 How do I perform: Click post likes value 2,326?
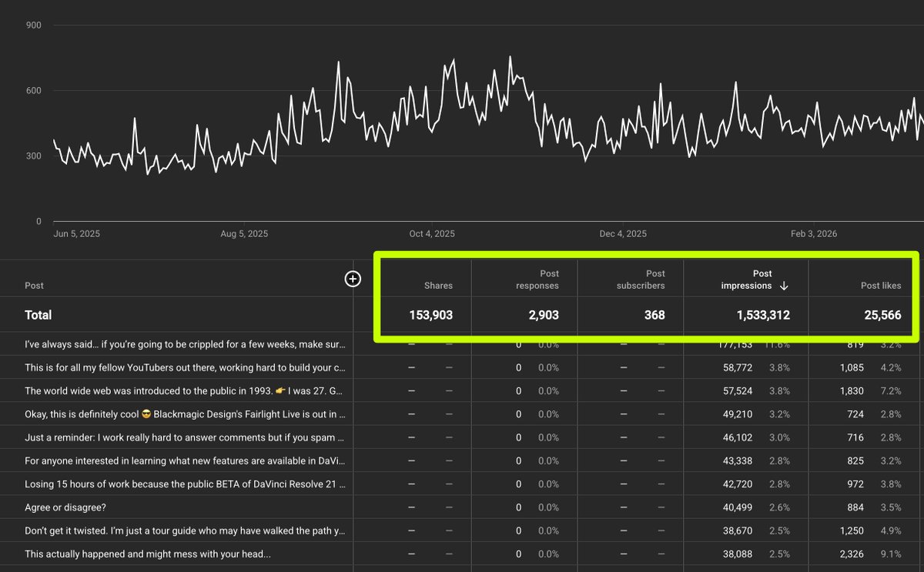click(852, 554)
